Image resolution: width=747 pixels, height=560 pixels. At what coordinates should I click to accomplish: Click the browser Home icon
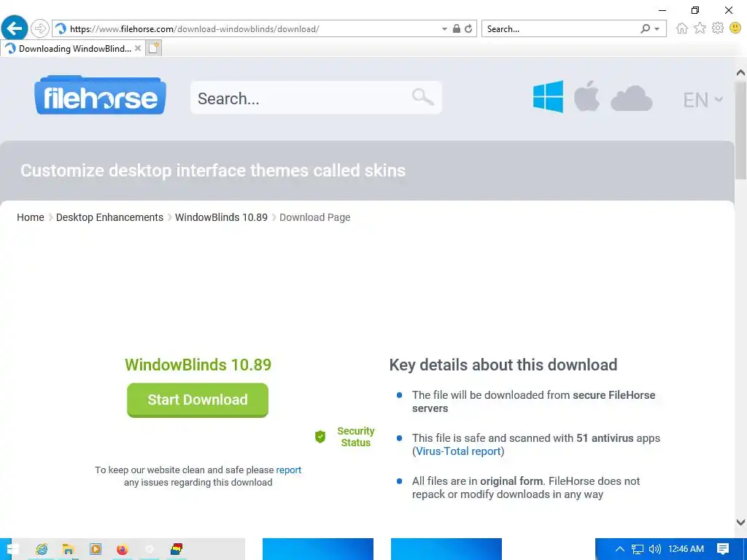(682, 28)
